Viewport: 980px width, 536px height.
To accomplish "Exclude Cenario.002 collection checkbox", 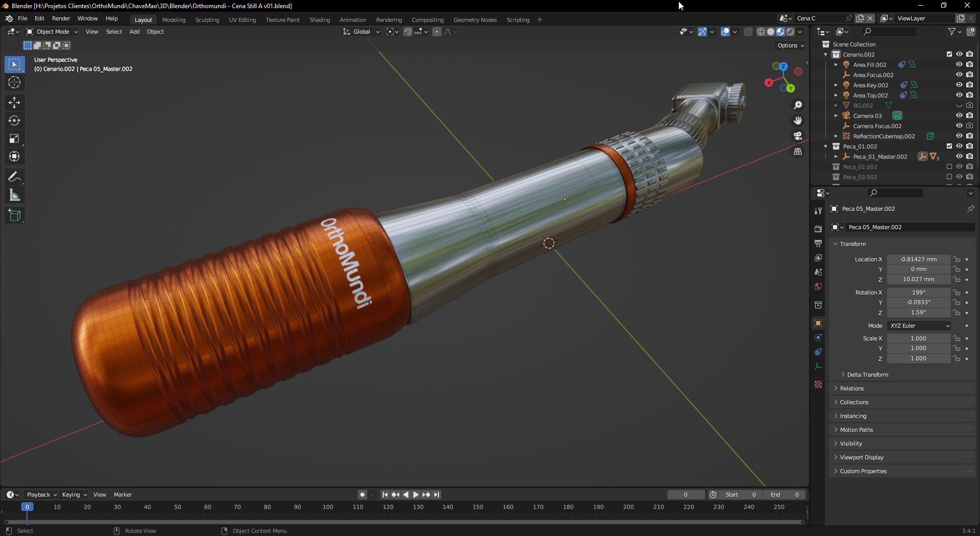I will (x=949, y=54).
